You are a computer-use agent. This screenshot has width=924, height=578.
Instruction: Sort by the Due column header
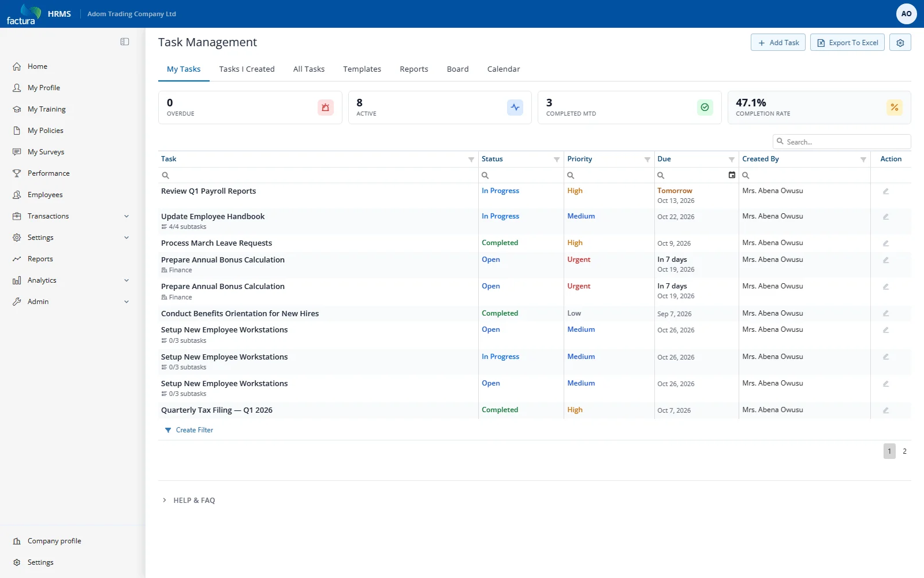click(x=664, y=159)
